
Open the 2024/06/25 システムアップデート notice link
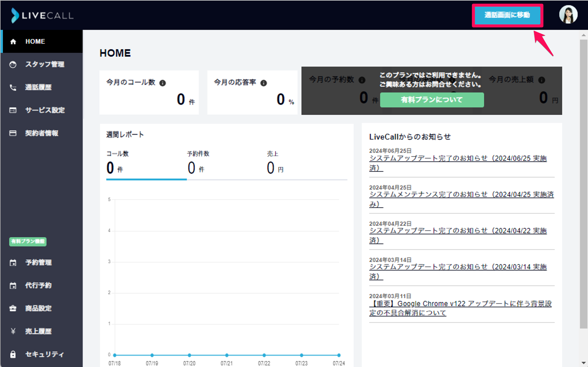tap(458, 163)
